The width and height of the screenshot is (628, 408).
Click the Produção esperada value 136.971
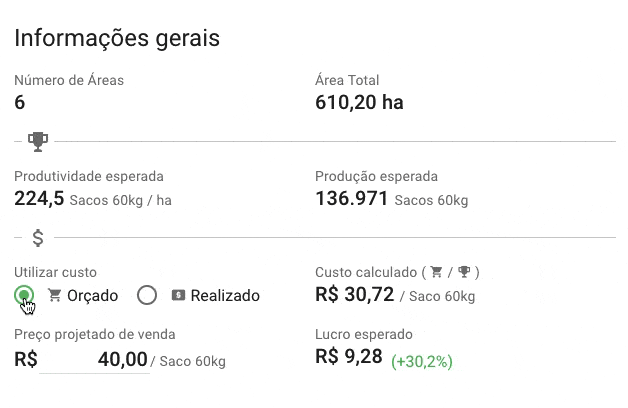tap(351, 199)
